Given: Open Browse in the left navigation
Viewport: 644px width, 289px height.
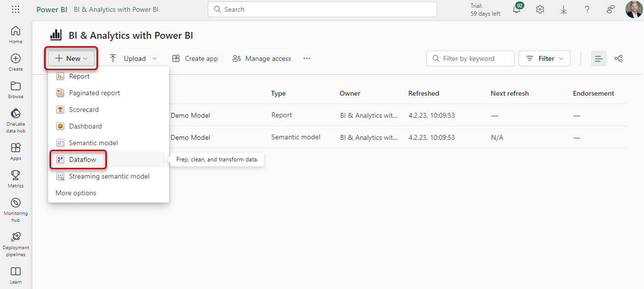Looking at the screenshot, I should coord(16,90).
